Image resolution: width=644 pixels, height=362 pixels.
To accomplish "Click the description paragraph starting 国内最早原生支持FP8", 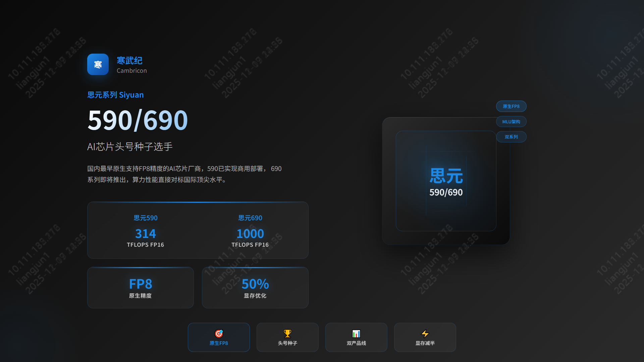I will pos(184,174).
